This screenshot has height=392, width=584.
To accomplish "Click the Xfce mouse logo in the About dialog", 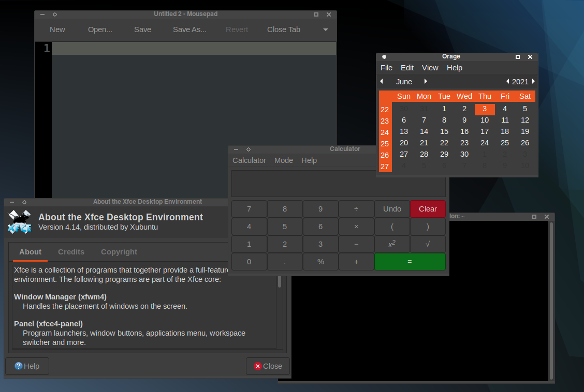I will click(20, 222).
